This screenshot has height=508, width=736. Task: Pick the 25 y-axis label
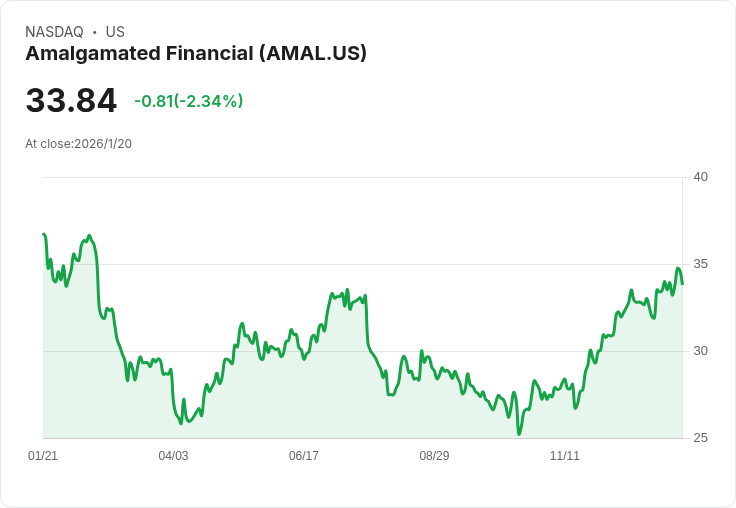pos(700,438)
